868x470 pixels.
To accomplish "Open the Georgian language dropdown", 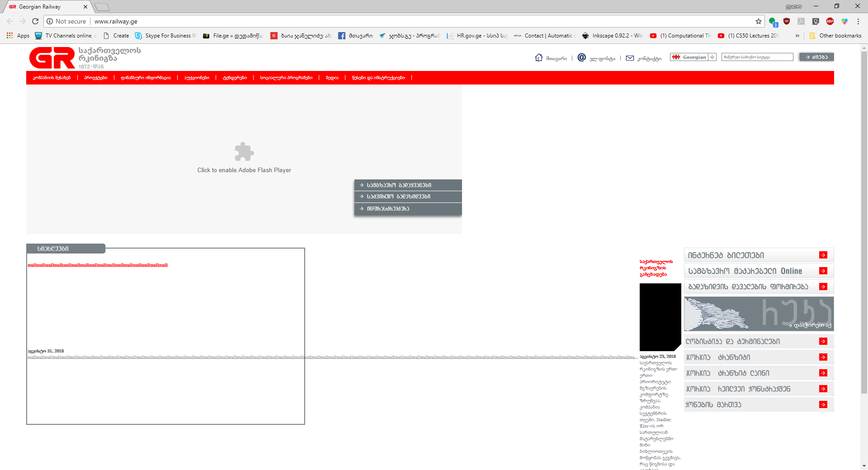I will pos(693,57).
